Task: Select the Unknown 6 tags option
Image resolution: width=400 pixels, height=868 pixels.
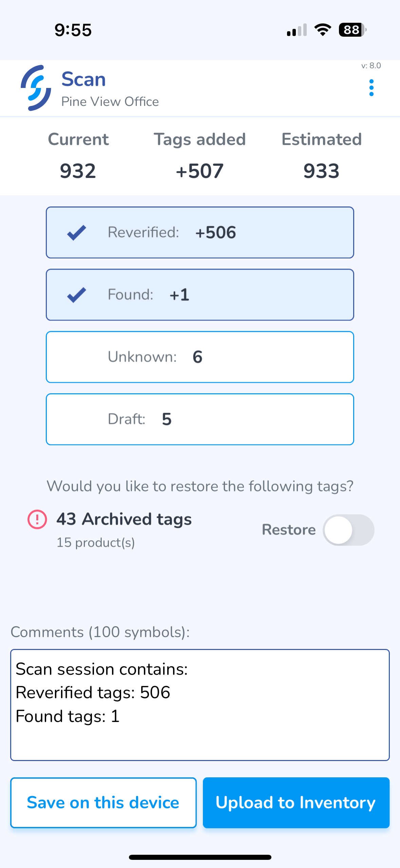Action: point(200,357)
